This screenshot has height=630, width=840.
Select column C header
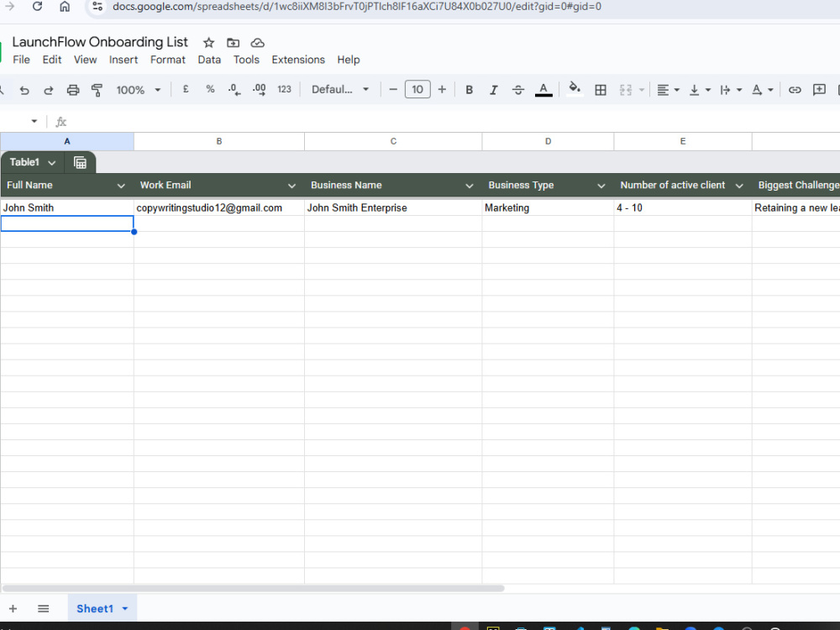click(x=393, y=141)
